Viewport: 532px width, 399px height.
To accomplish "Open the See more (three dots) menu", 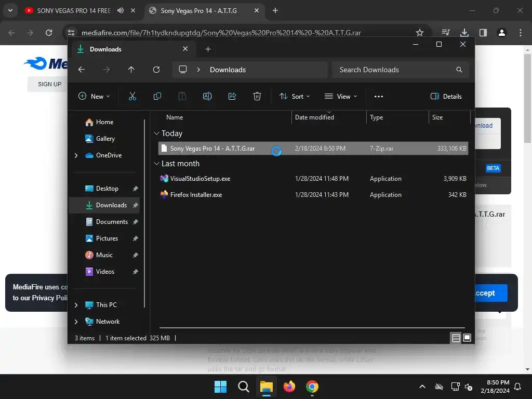I will tap(379, 96).
